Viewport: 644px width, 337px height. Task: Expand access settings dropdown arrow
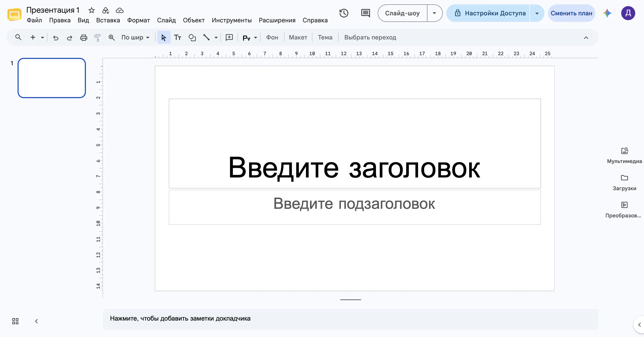(x=537, y=13)
